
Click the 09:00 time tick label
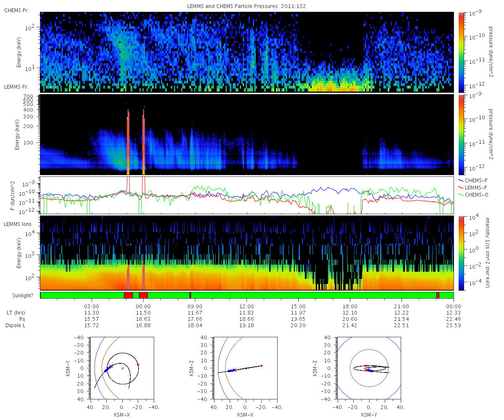click(195, 307)
